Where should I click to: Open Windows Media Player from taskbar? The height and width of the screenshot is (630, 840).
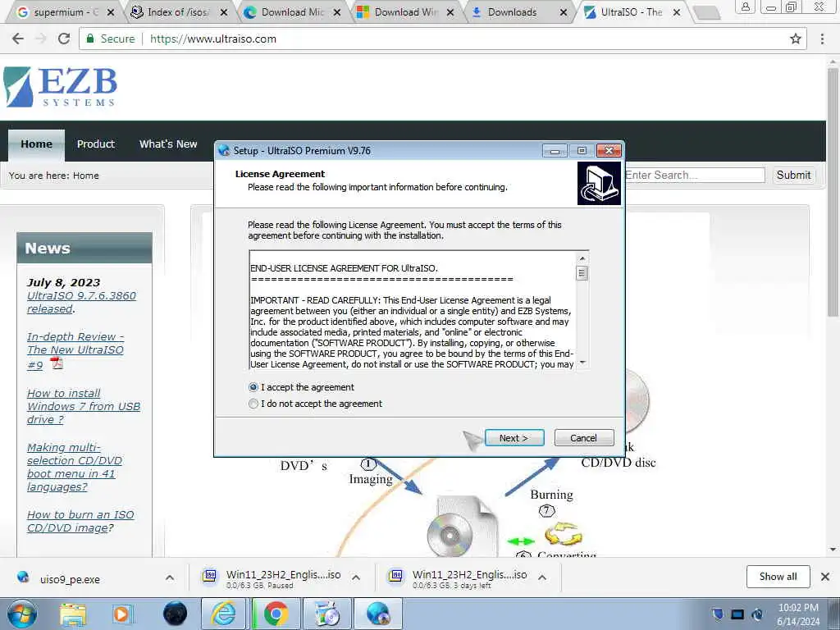click(122, 614)
